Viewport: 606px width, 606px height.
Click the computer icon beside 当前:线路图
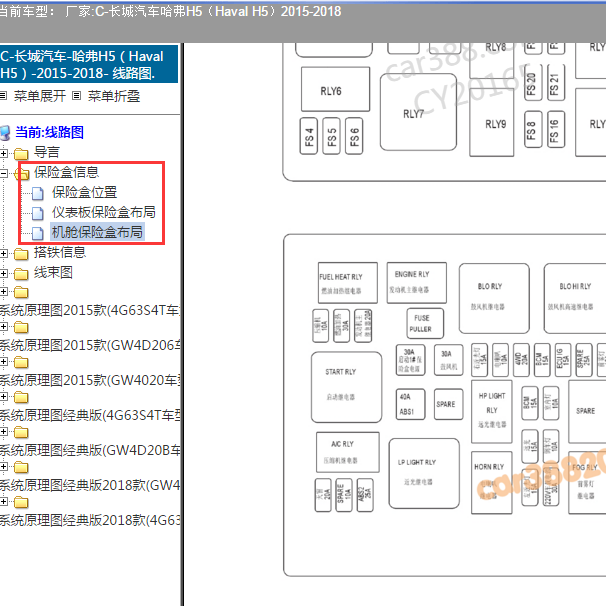(x=5, y=133)
